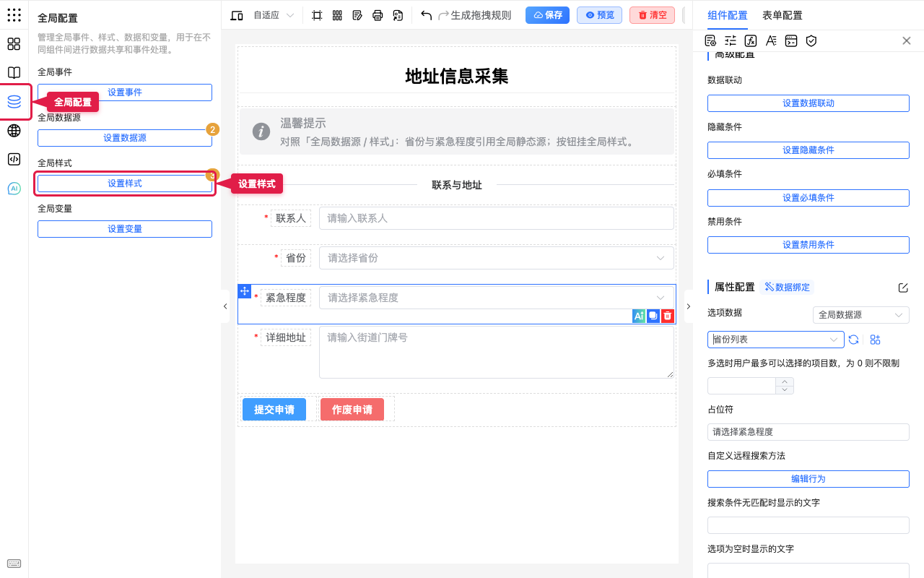The height and width of the screenshot is (578, 924).
Task: Click the 预览 button
Action: (600, 15)
